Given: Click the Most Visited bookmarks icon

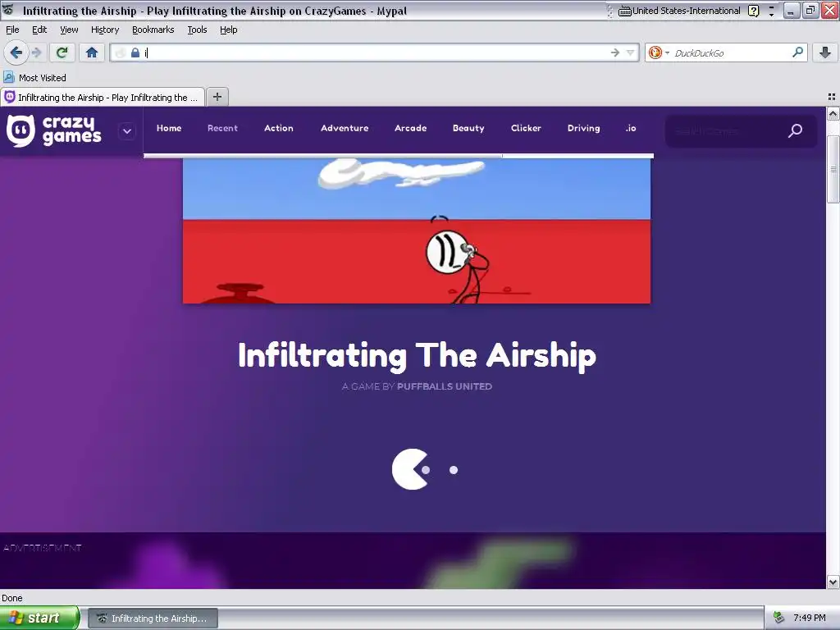Looking at the screenshot, I should (8, 77).
